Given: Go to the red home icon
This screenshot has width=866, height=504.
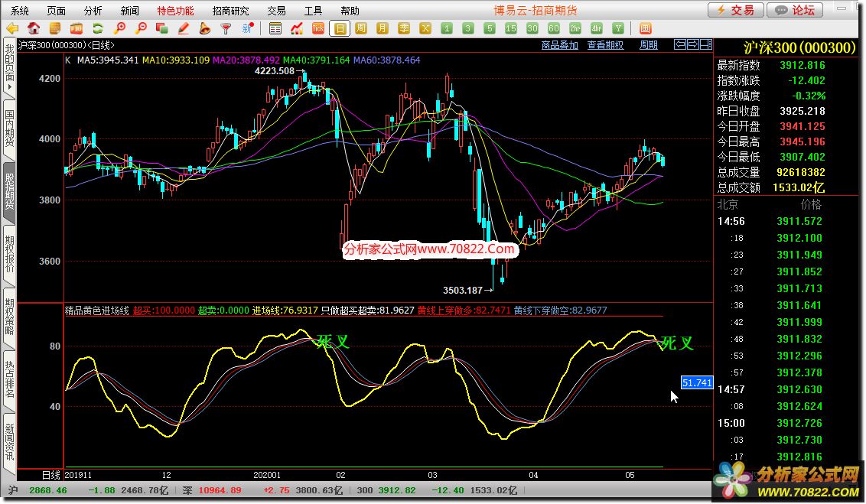Looking at the screenshot, I should (34, 28).
